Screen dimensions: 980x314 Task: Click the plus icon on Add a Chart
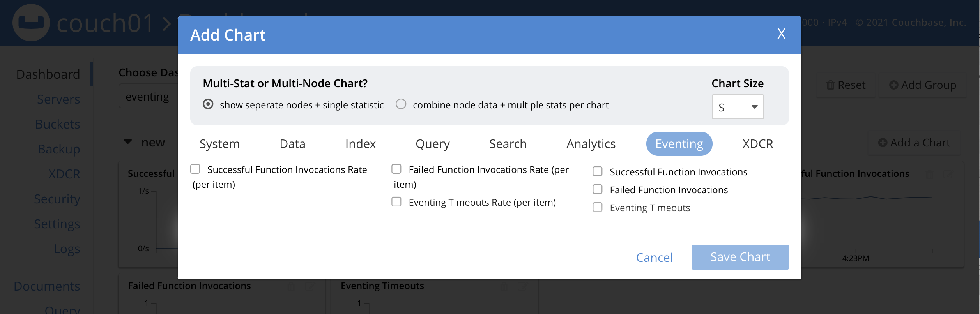click(x=883, y=143)
